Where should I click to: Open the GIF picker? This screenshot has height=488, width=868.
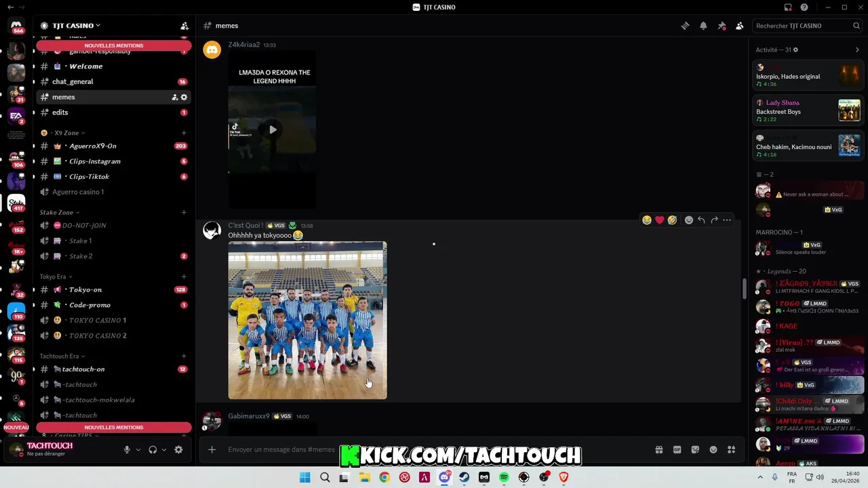pyautogui.click(x=677, y=449)
